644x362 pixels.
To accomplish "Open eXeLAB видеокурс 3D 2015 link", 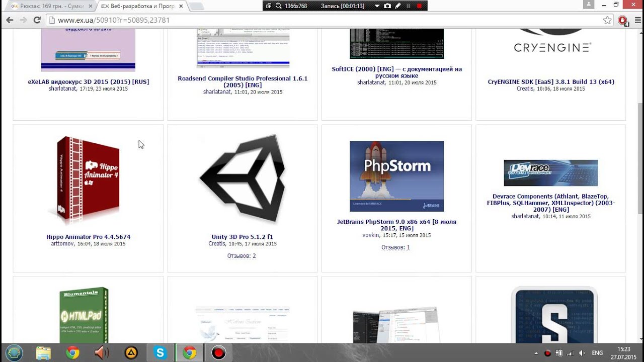I will point(88,82).
